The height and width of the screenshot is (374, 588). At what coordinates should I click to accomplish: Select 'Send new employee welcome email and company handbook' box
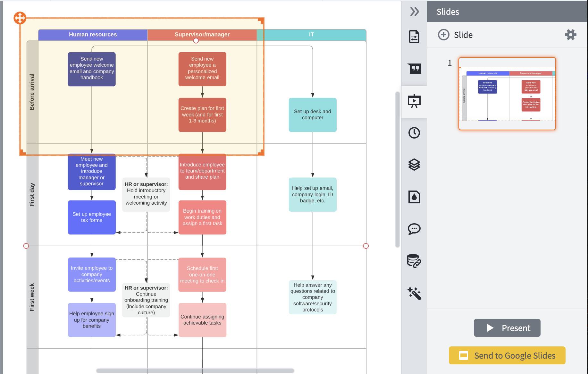pyautogui.click(x=92, y=69)
